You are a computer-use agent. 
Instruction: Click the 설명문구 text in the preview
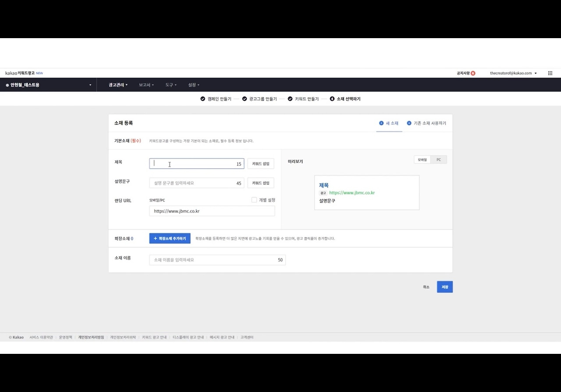click(327, 201)
